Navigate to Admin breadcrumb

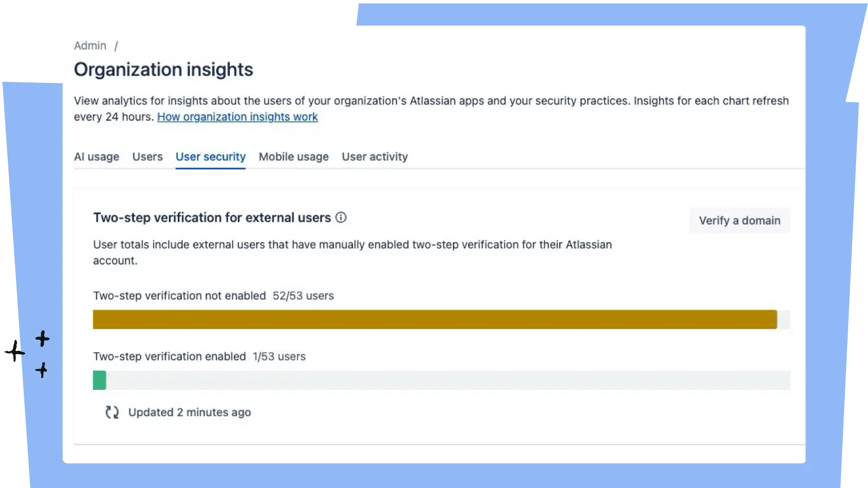(x=90, y=46)
